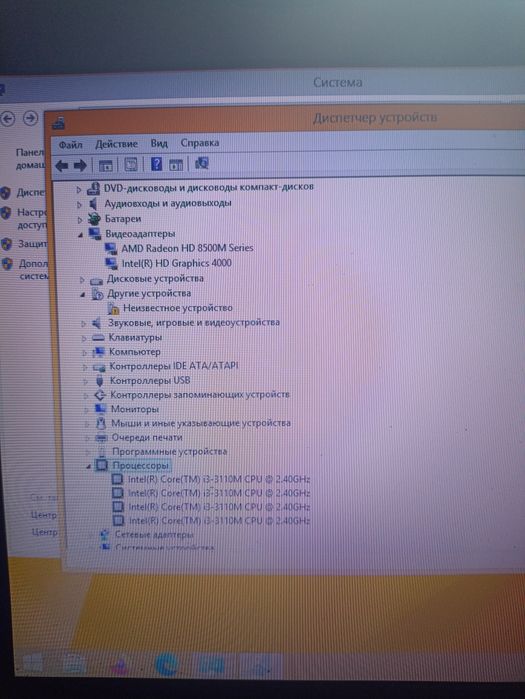
Task: Click the Дисковые устройства drive icon
Action: [x=97, y=280]
